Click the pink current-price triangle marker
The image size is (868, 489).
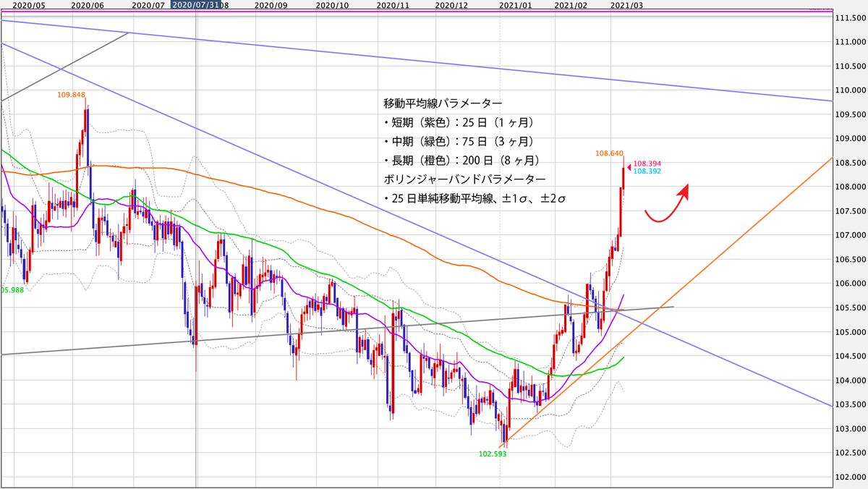(x=629, y=164)
